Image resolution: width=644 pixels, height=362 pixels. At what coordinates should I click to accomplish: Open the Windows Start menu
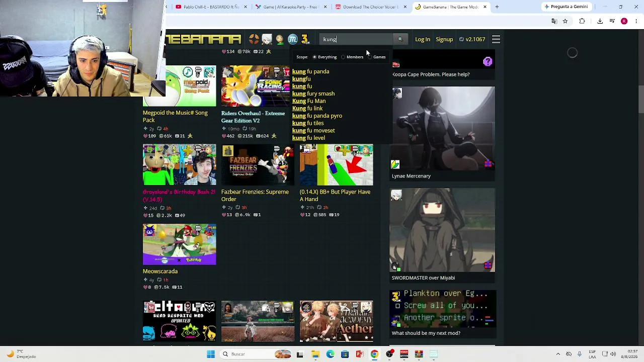coord(211,354)
